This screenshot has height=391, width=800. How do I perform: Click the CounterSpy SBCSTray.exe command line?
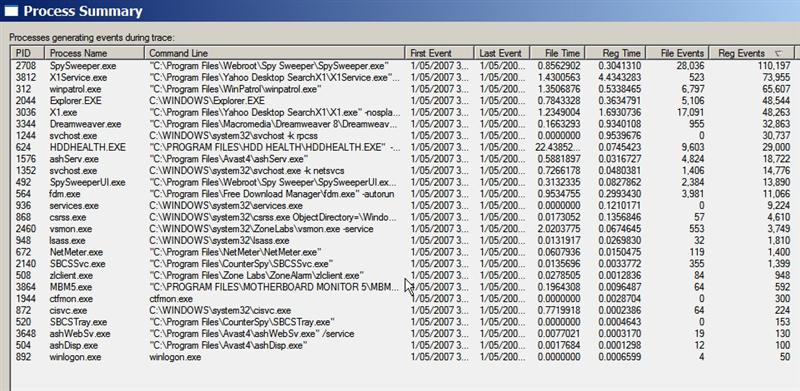coord(242,322)
